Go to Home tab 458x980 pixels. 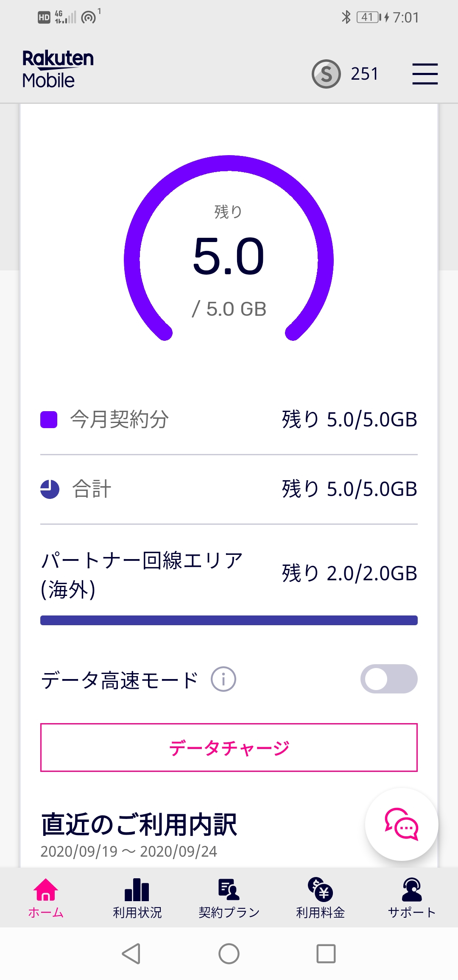tap(46, 897)
